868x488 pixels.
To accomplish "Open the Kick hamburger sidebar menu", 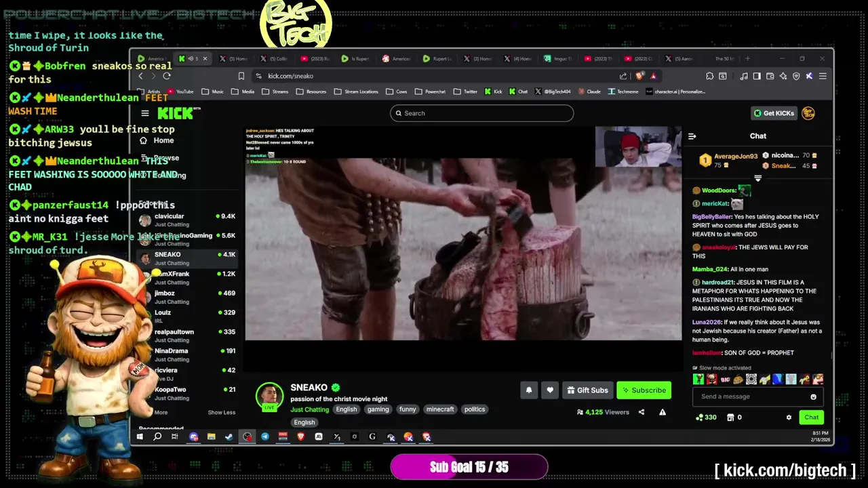I will 144,113.
